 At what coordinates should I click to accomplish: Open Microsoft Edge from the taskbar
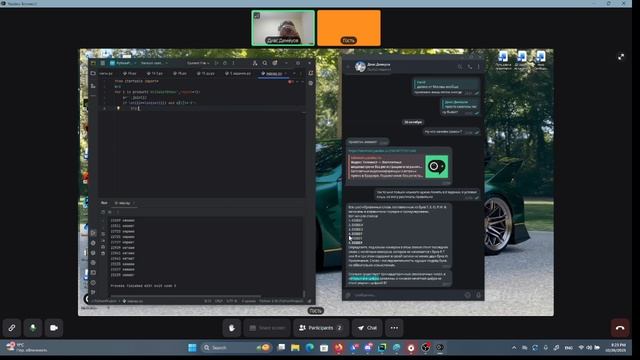click(310, 348)
